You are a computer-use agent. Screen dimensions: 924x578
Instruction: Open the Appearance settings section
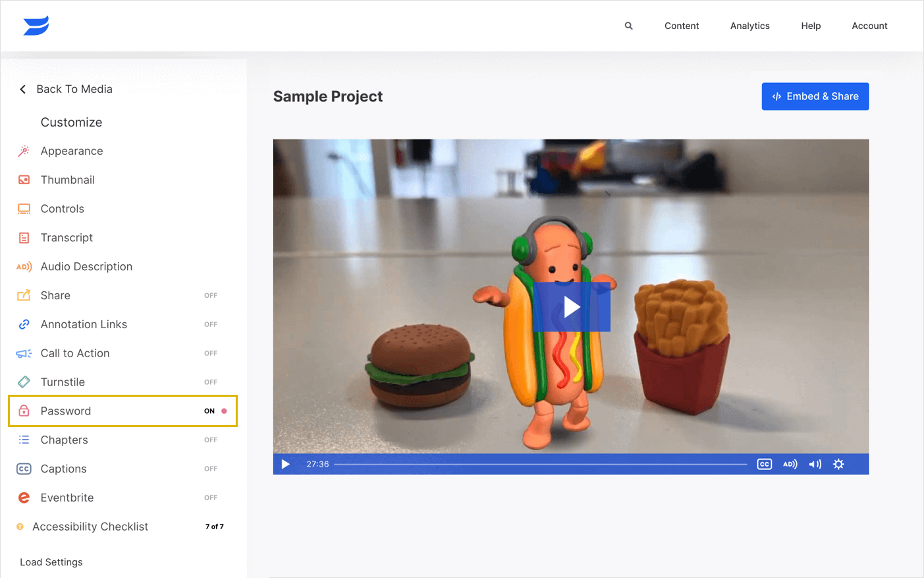(x=72, y=151)
